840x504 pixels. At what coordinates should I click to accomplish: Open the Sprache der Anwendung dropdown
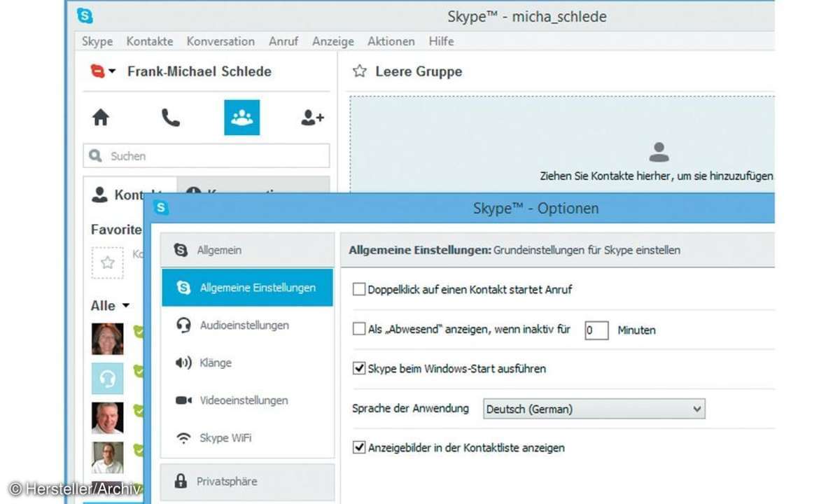594,409
